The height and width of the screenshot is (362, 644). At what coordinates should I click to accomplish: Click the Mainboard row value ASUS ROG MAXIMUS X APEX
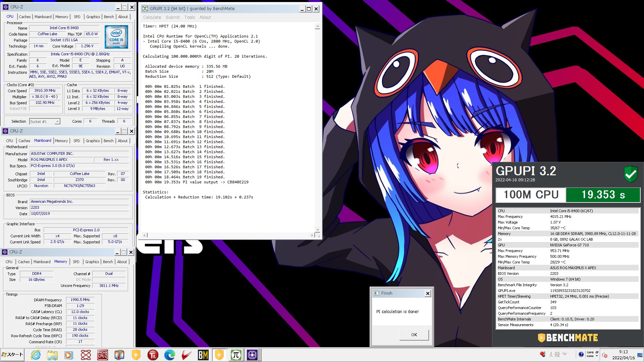[x=573, y=268]
